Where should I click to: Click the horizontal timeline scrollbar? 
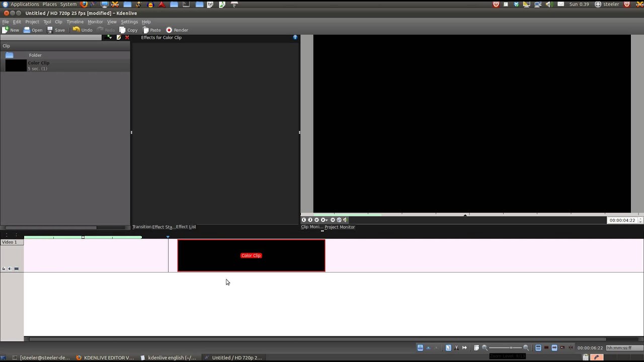click(318, 339)
